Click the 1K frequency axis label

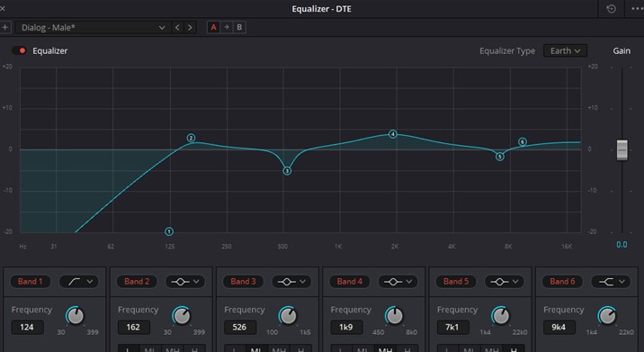coord(338,247)
